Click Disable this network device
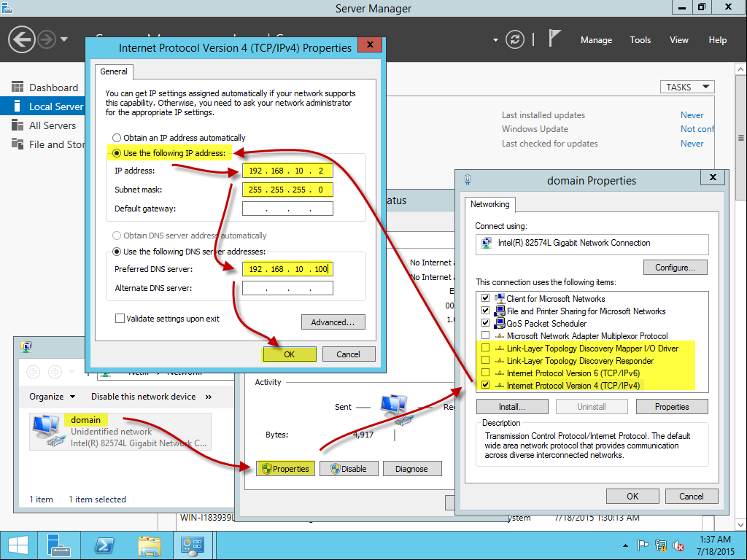Viewport: 747px width, 560px height. point(144,397)
